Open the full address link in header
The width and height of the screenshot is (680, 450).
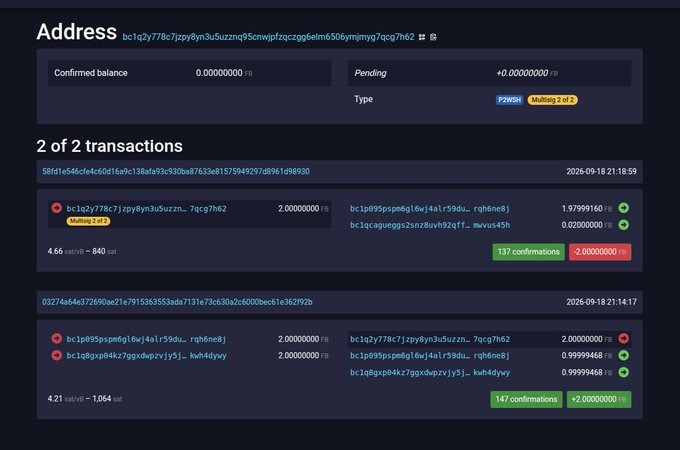(x=268, y=37)
